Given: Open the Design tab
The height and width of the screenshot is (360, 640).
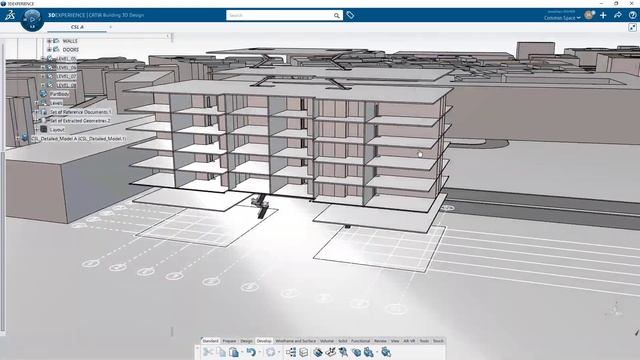Looking at the screenshot, I should (x=247, y=341).
